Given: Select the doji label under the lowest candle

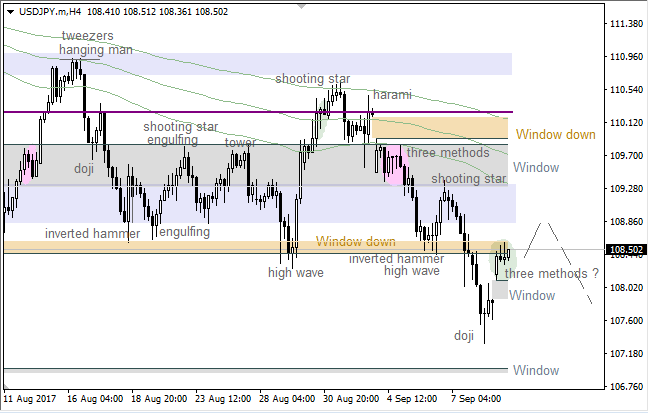Looking at the screenshot, I should click(x=464, y=336).
